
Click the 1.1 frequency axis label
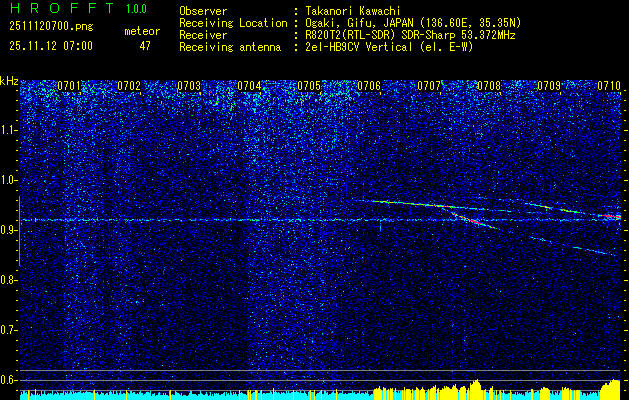point(8,130)
